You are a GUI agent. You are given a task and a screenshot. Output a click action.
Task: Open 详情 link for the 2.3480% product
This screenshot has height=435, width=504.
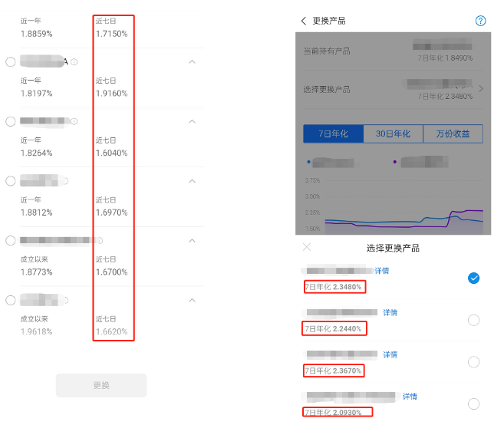pyautogui.click(x=382, y=271)
